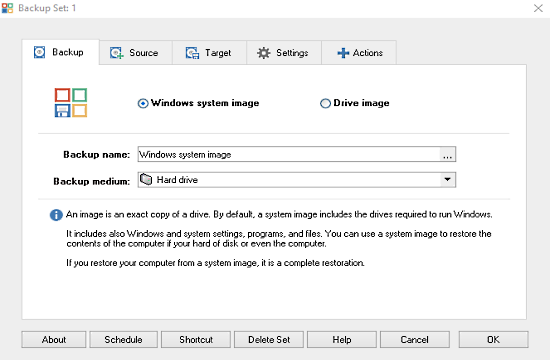
Task: Select Drive image option
Action: click(355, 103)
